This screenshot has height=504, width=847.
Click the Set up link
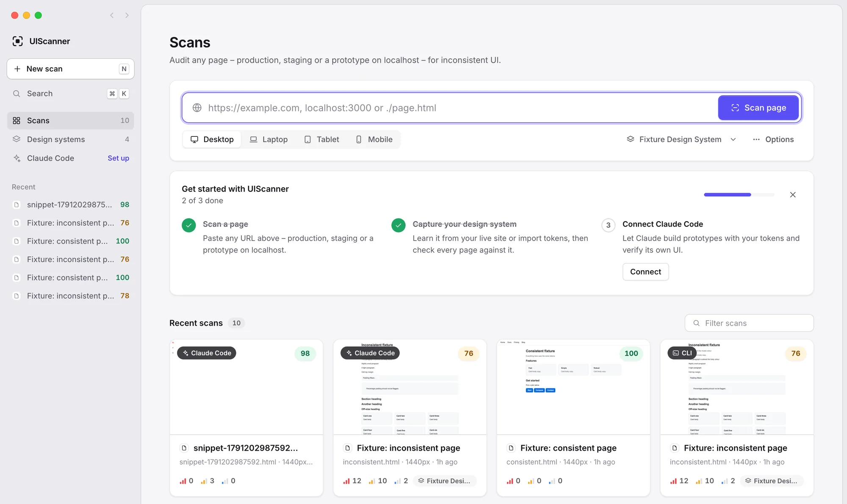point(118,158)
